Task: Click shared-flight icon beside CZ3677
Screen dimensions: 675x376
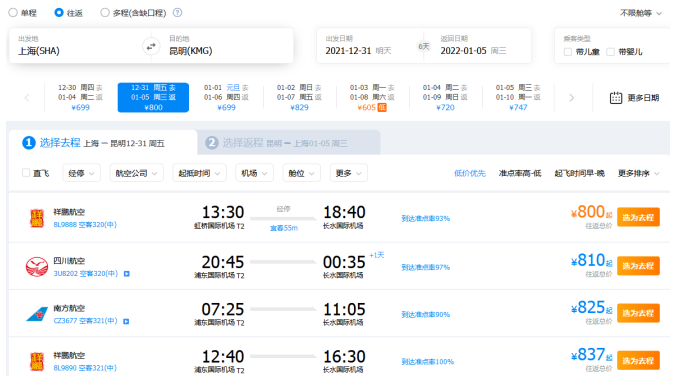Action: click(x=126, y=321)
